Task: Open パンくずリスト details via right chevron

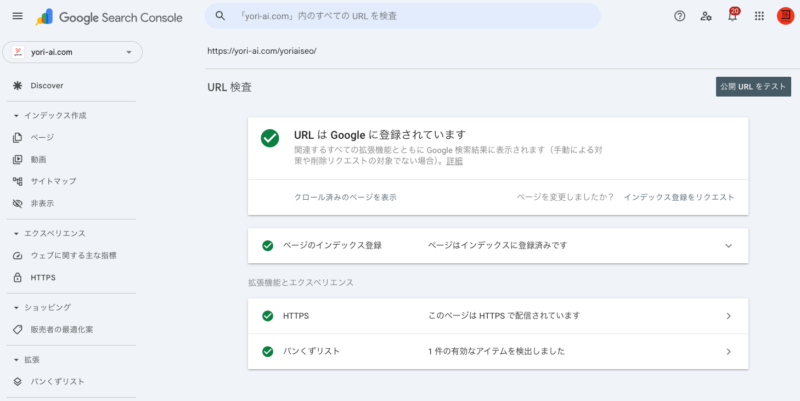Action: [729, 352]
